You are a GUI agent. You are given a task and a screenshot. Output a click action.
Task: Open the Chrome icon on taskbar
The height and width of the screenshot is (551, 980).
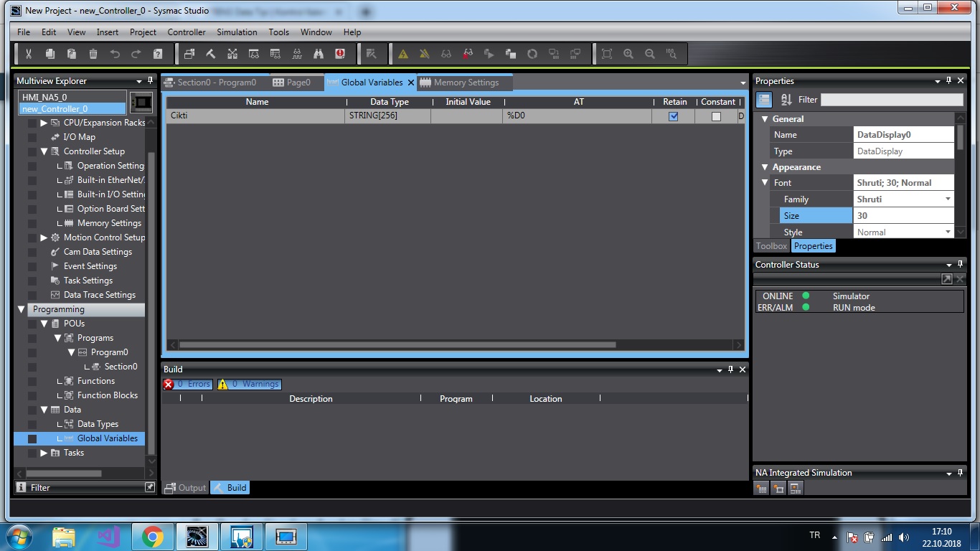(x=152, y=536)
